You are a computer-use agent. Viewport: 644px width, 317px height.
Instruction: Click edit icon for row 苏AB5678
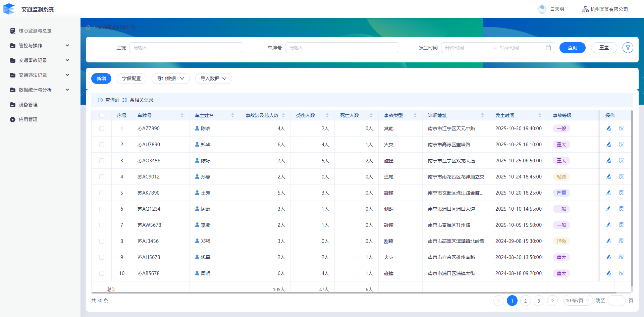tap(609, 273)
